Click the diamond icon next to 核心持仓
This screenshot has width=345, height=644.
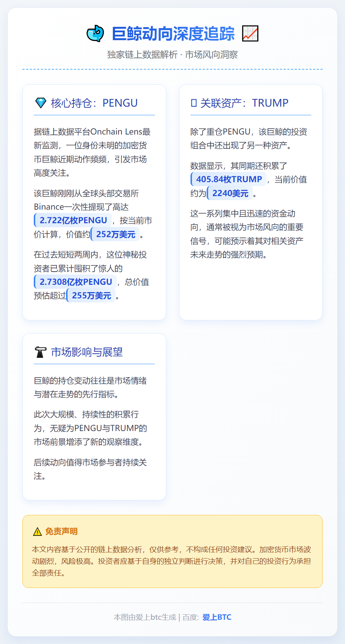(40, 103)
